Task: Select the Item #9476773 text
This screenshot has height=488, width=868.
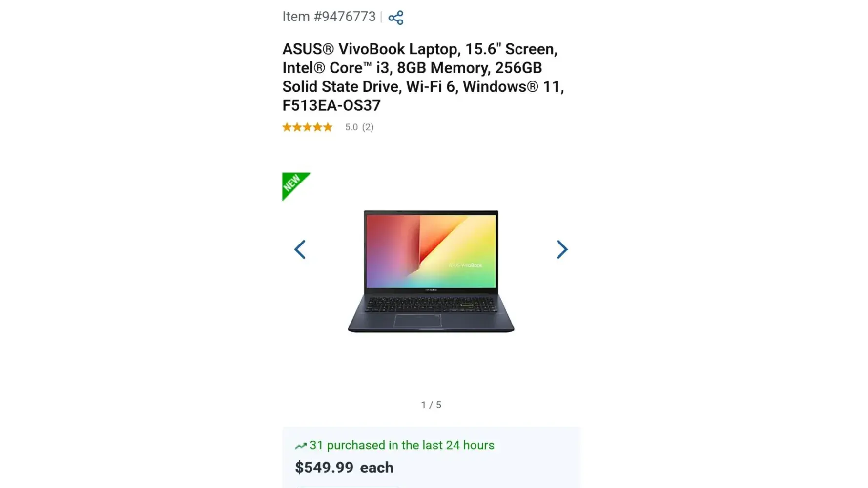Action: click(329, 17)
